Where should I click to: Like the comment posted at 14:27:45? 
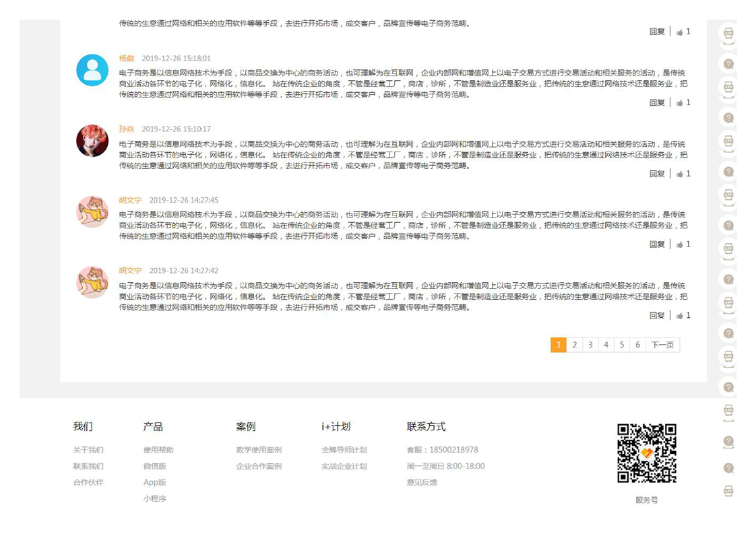(680, 244)
